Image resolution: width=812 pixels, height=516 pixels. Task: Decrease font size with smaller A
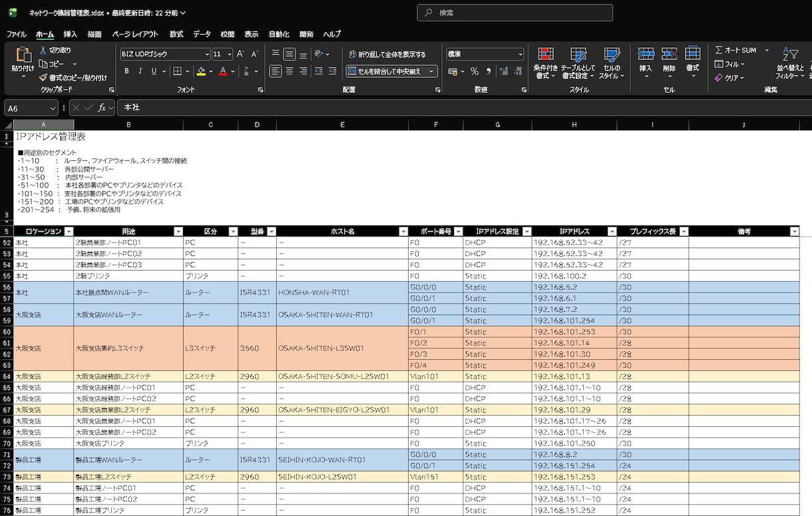254,54
